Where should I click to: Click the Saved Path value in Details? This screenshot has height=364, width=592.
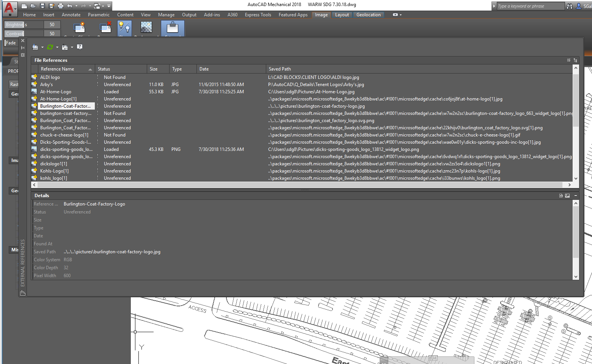pos(112,252)
